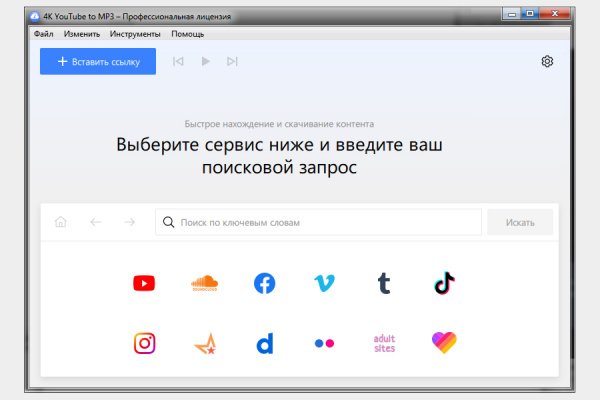The width and height of the screenshot is (600, 400).
Task: Navigate back with the left arrow
Action: pyautogui.click(x=96, y=222)
